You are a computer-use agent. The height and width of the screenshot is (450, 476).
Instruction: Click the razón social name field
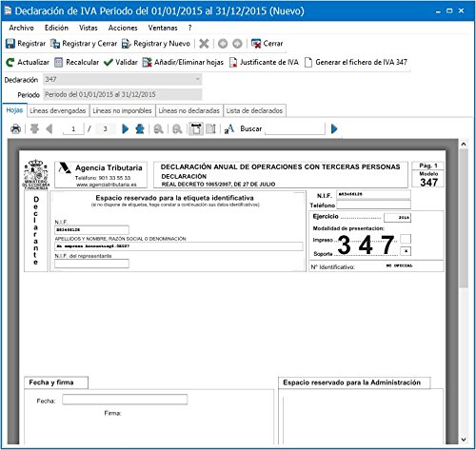point(179,246)
